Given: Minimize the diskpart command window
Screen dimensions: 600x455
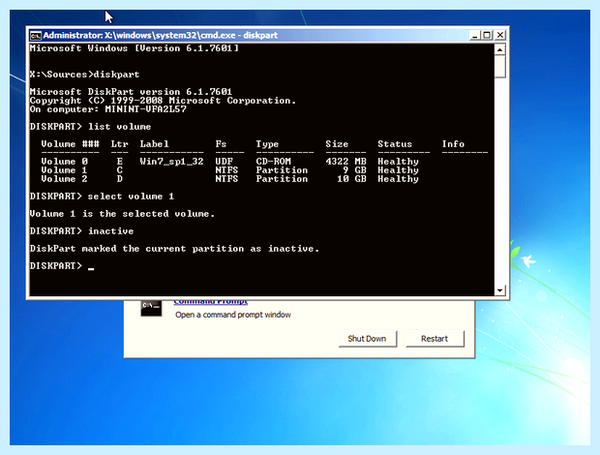Looking at the screenshot, I should click(x=475, y=35).
